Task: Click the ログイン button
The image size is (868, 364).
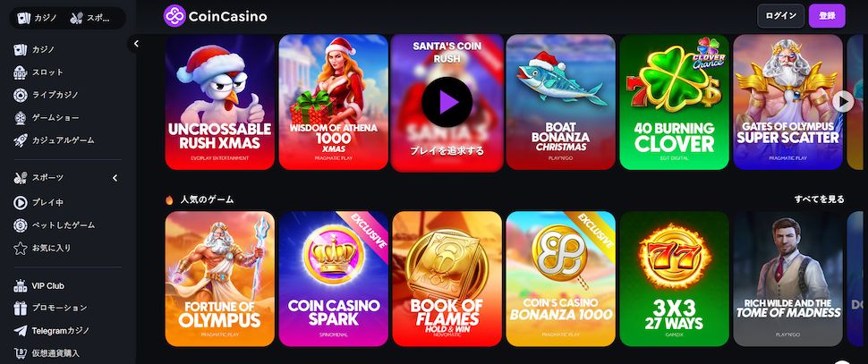Action: pos(780,16)
